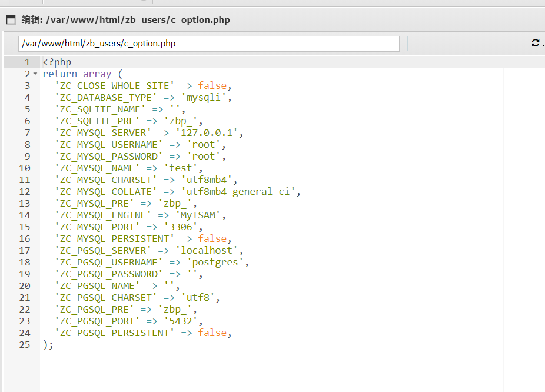
Task: Click the 'ZC_CLOSE_WHOLE_SITE' key text
Action: click(115, 86)
